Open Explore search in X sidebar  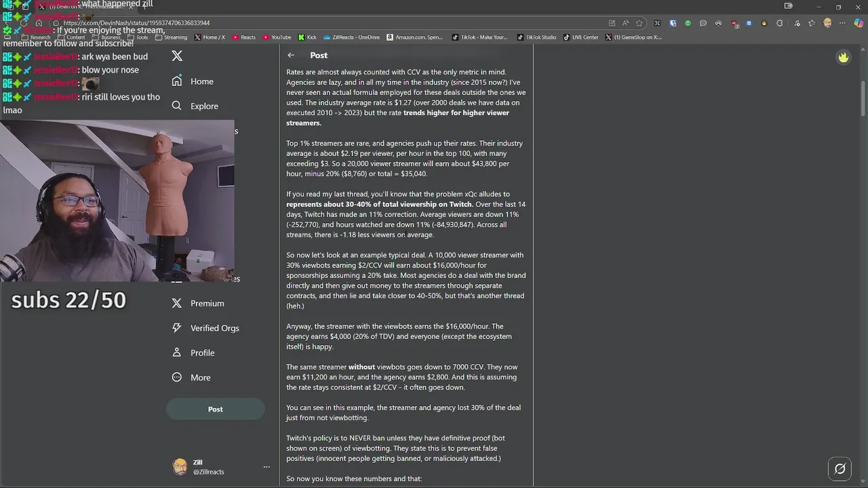coord(195,106)
